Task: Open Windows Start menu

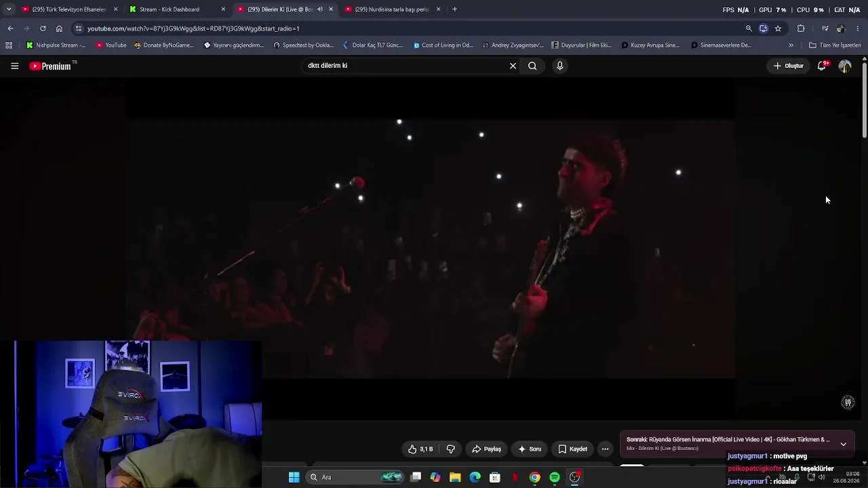Action: 294,477
